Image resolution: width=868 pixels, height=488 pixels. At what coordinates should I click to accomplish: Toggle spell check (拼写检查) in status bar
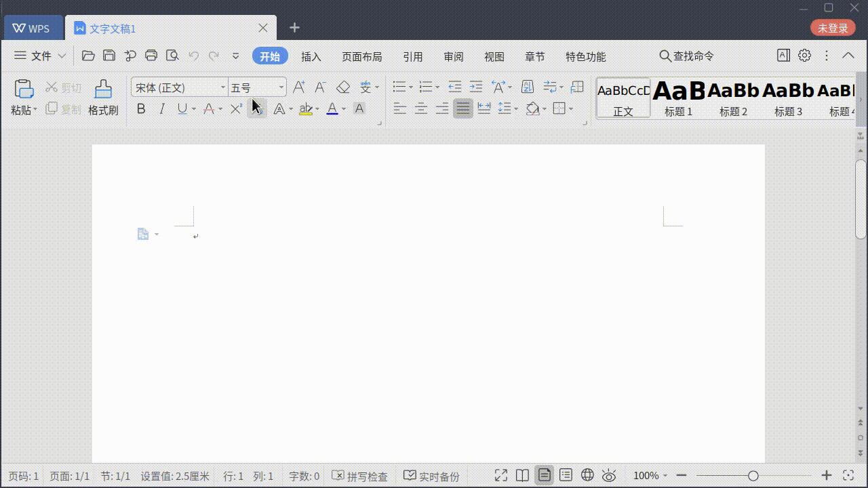click(x=360, y=476)
